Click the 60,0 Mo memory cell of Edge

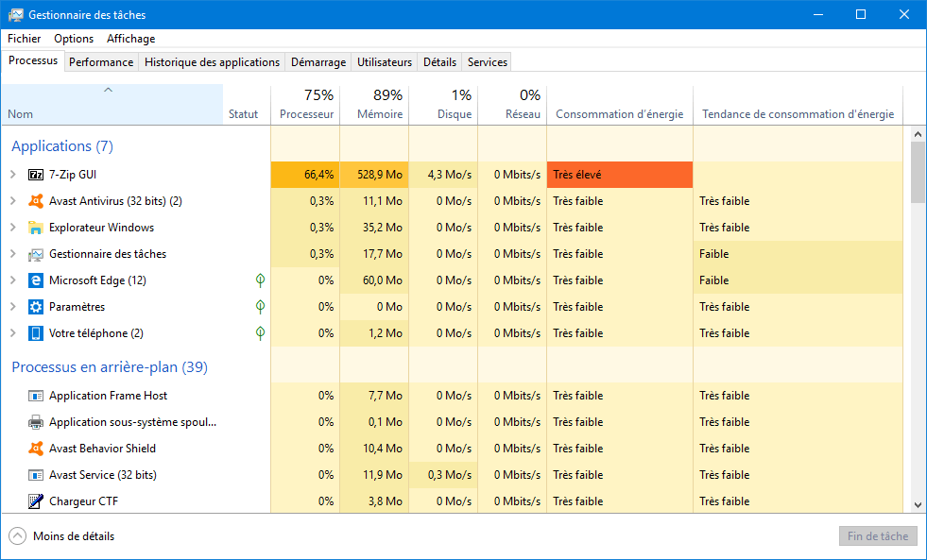tap(374, 280)
